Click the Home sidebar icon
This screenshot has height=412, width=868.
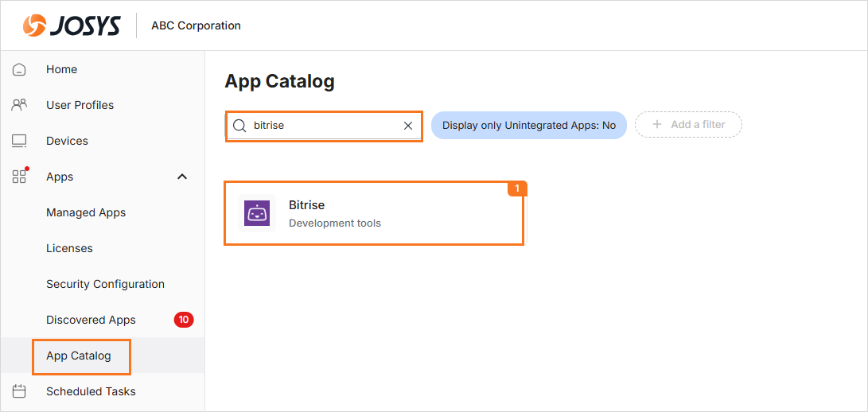tap(19, 70)
